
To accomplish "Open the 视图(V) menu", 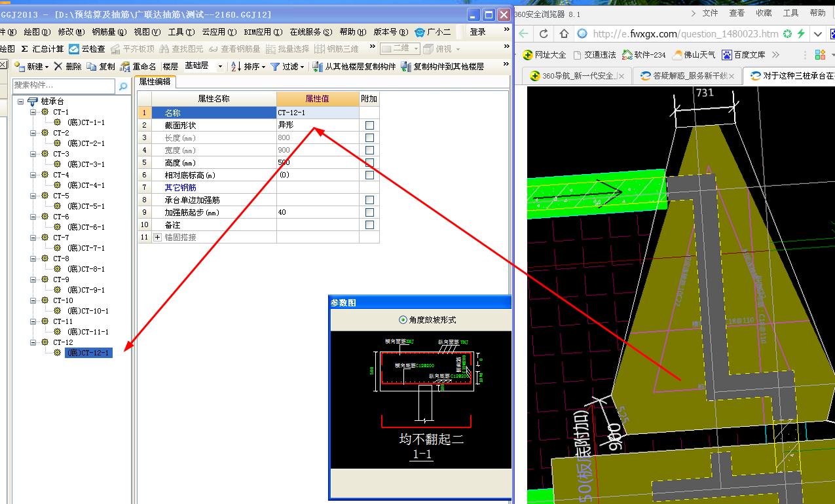I will (x=147, y=31).
